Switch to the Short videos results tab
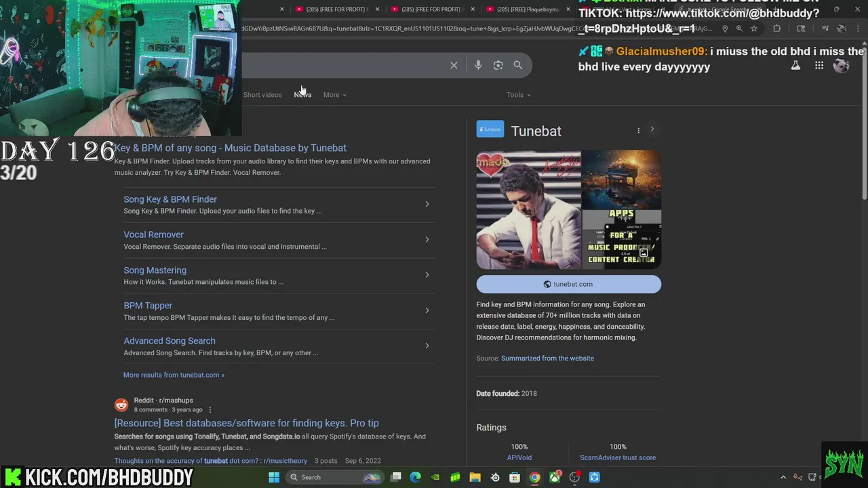Screen dimensions: 868x488 coord(262,95)
